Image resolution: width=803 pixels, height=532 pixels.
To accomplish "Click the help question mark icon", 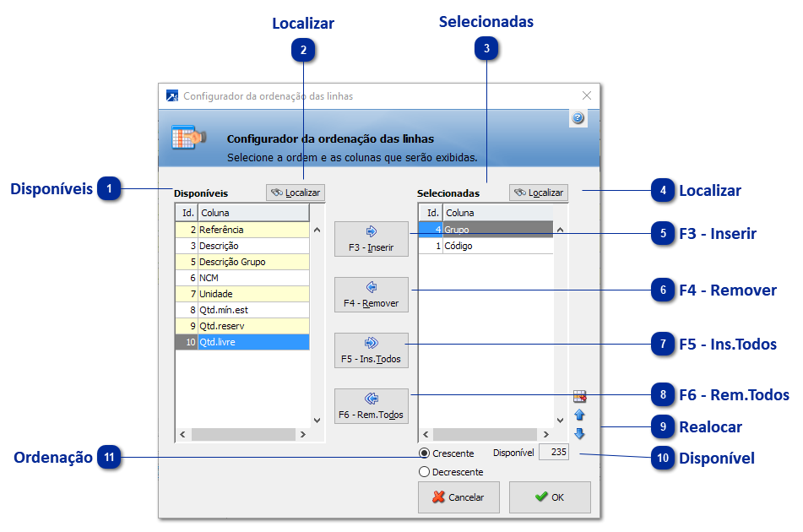I will 578,117.
